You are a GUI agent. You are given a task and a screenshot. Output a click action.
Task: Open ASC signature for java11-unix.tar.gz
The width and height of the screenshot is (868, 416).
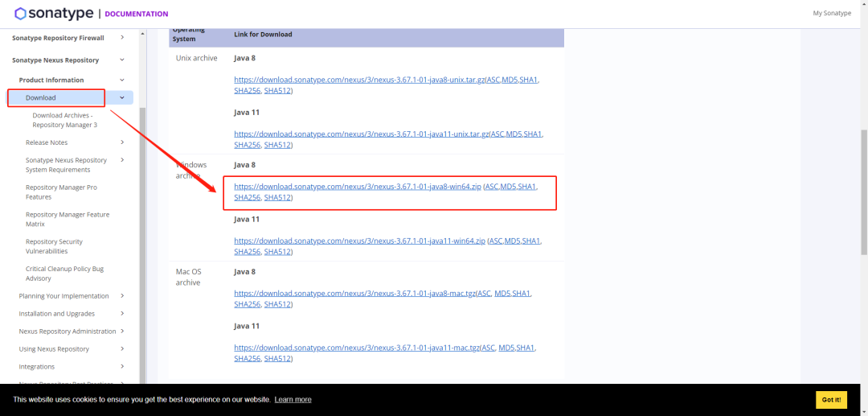coord(497,134)
